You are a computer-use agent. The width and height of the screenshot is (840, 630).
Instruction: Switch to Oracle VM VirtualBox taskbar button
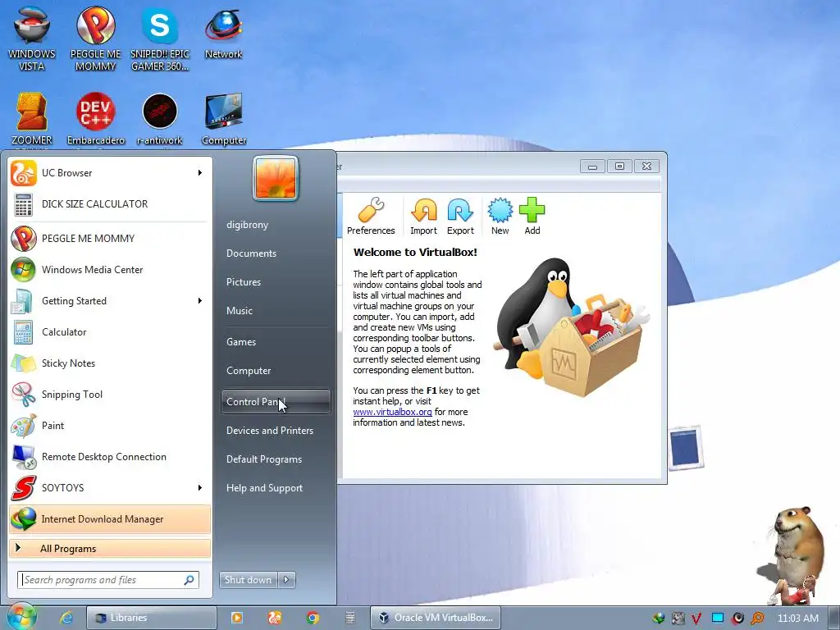[x=435, y=618]
